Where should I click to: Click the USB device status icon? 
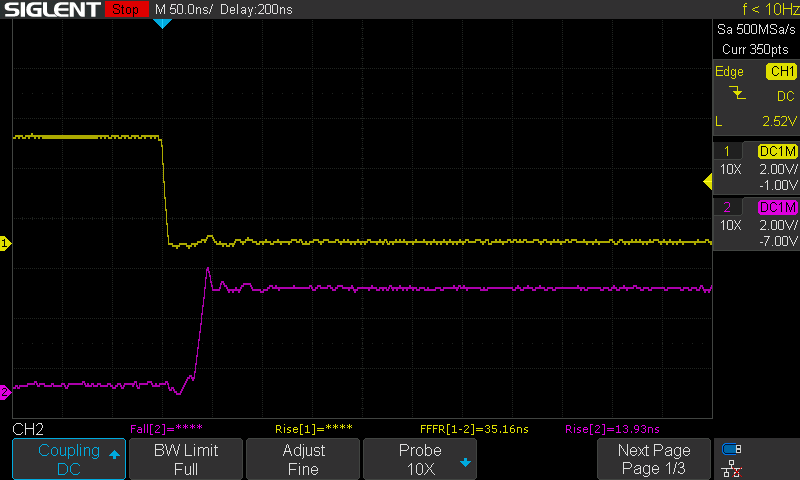pyautogui.click(x=732, y=449)
